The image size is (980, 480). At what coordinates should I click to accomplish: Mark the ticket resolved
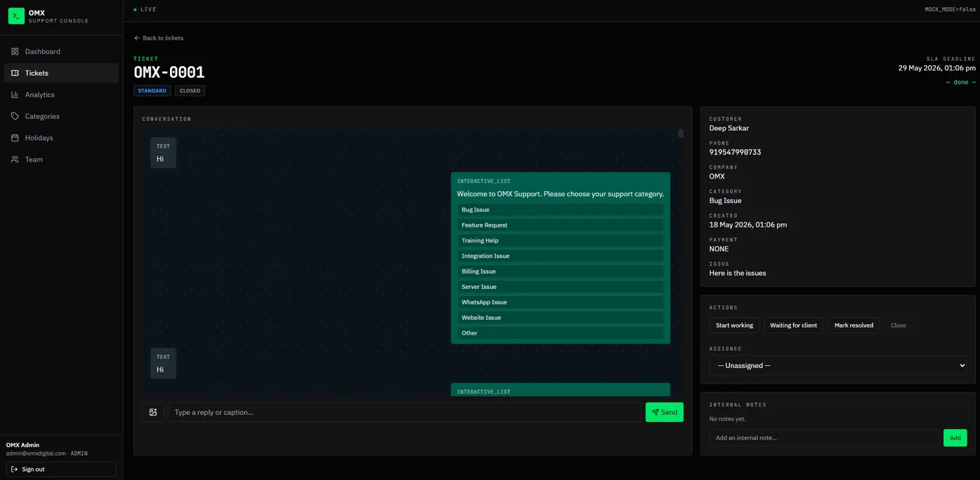(853, 325)
